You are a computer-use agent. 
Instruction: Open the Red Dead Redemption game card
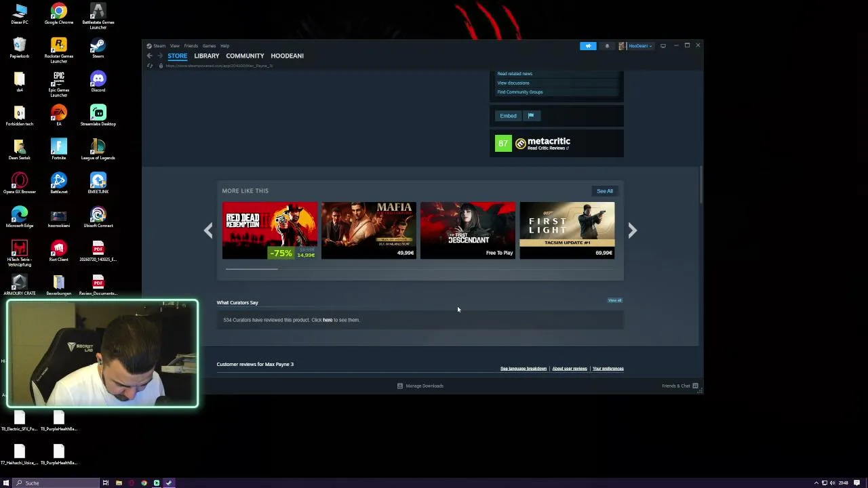(270, 230)
